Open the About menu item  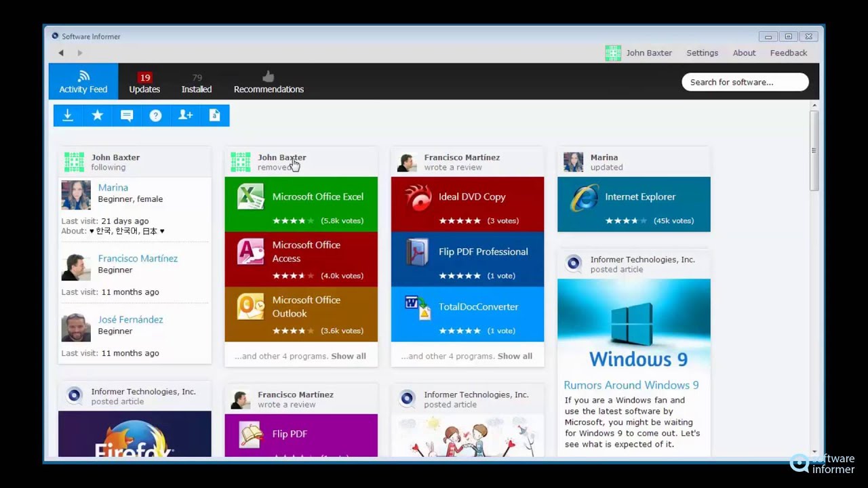(744, 53)
